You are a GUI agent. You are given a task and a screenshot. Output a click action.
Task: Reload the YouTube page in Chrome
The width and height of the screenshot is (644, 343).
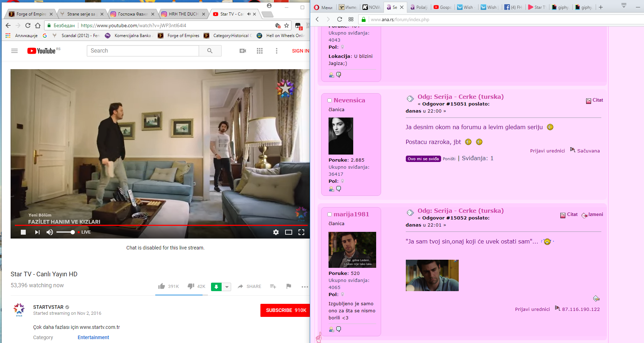point(28,25)
